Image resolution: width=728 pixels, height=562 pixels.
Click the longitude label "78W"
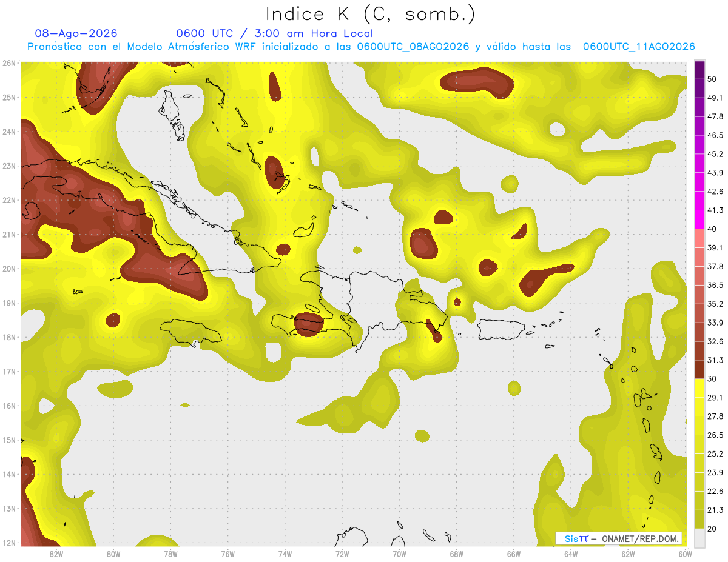(170, 554)
